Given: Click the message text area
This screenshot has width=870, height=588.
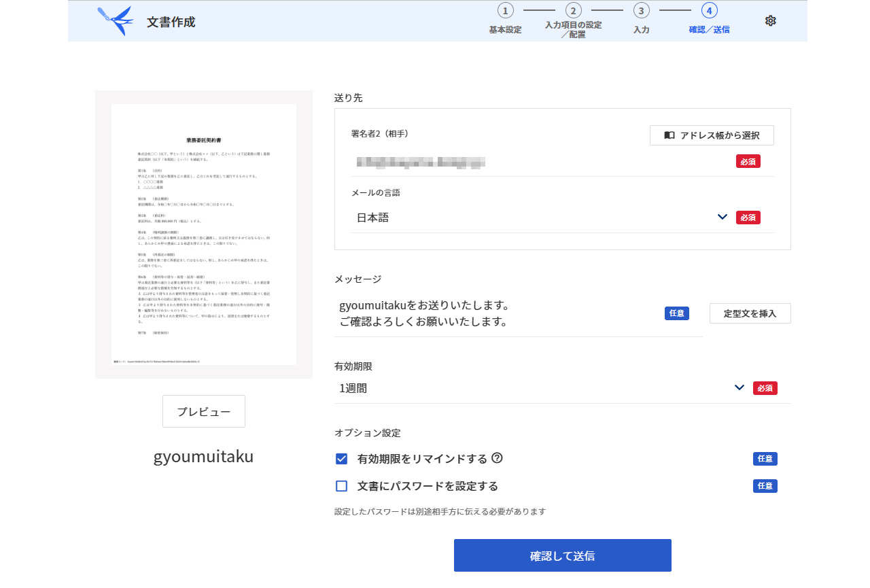Looking at the screenshot, I should click(x=519, y=313).
